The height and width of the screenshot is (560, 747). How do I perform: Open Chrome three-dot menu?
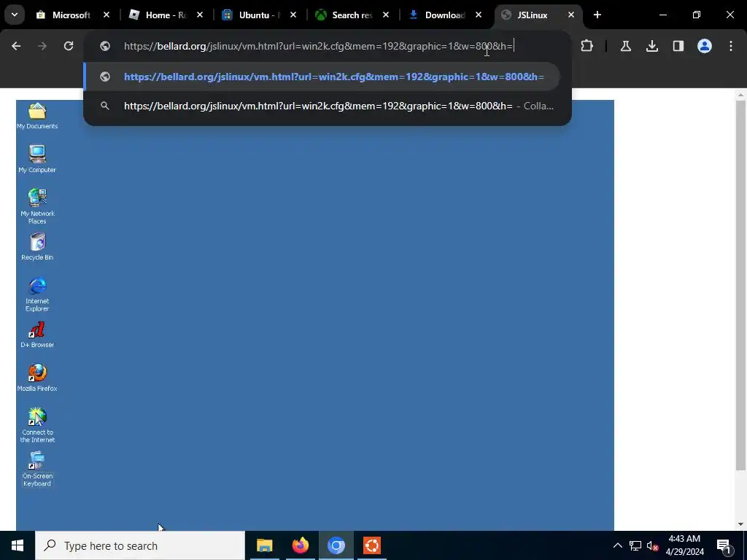point(731,46)
